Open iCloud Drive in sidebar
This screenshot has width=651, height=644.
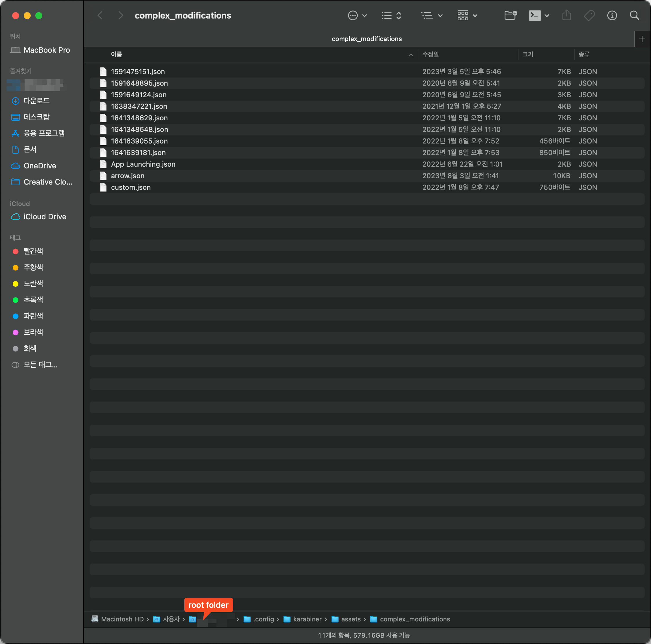45,217
